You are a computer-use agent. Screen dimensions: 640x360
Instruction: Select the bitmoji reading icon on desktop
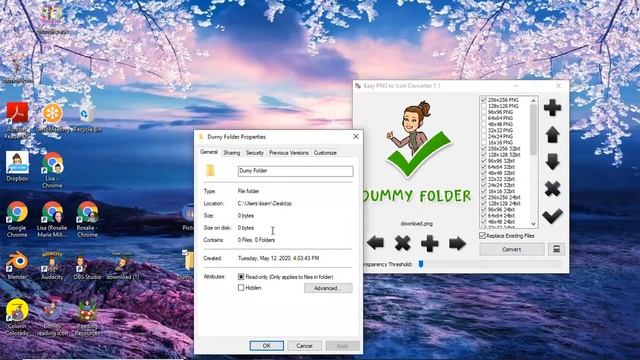click(x=52, y=318)
